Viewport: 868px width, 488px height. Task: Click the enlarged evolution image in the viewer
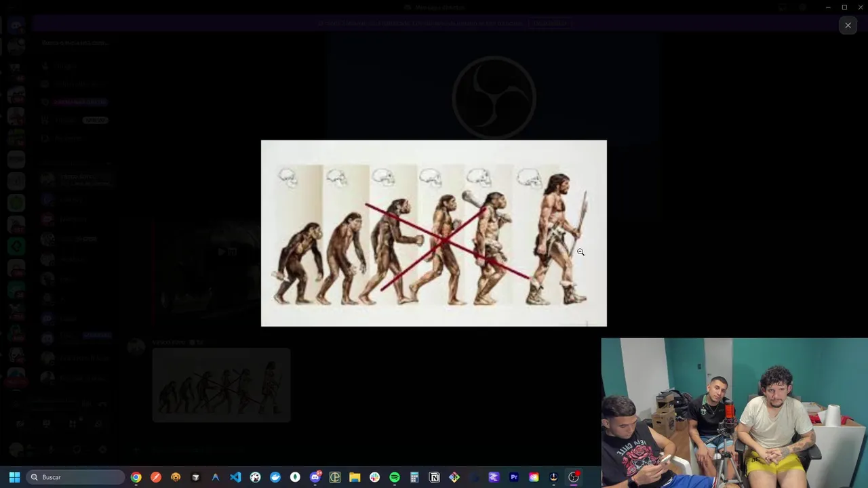[x=434, y=233]
